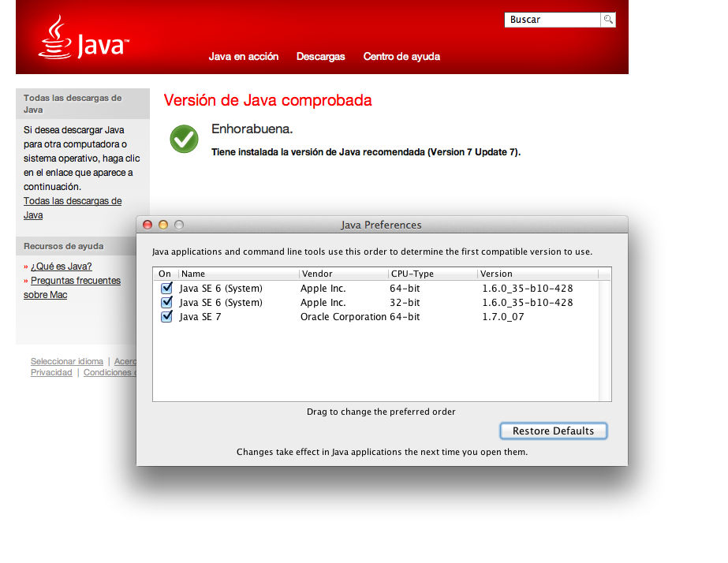Click the Seleccionar idioma link
The width and height of the screenshot is (728, 563).
pos(67,361)
